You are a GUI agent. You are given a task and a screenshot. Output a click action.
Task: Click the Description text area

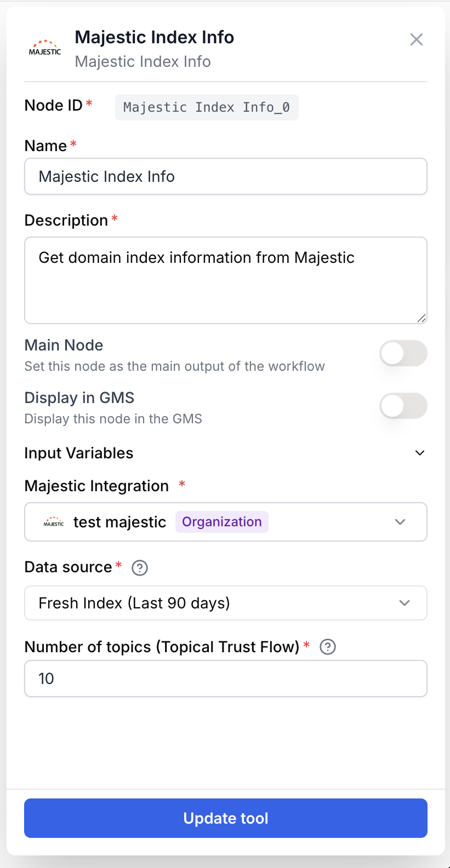pos(226,280)
